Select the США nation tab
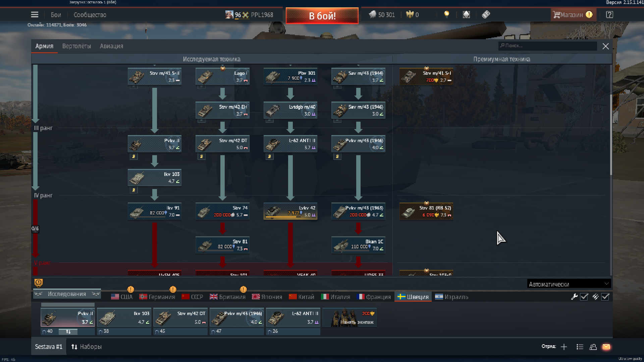This screenshot has height=362, width=644. (x=122, y=297)
